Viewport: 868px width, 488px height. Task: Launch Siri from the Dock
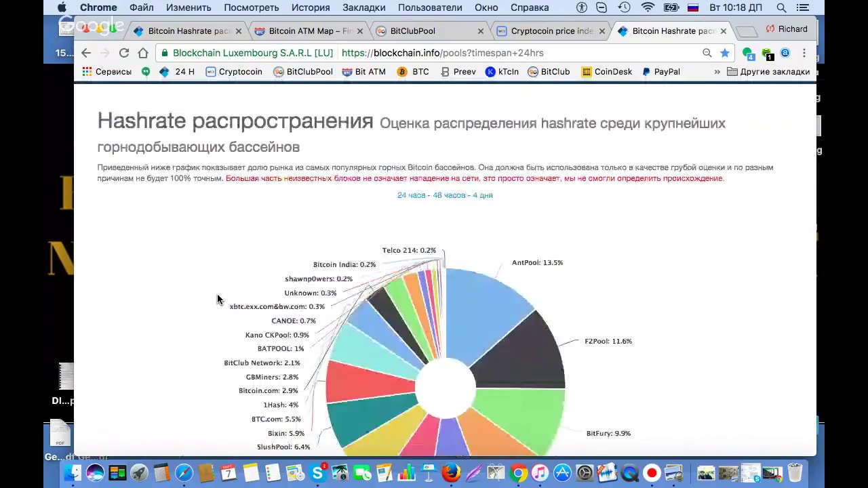click(x=95, y=472)
